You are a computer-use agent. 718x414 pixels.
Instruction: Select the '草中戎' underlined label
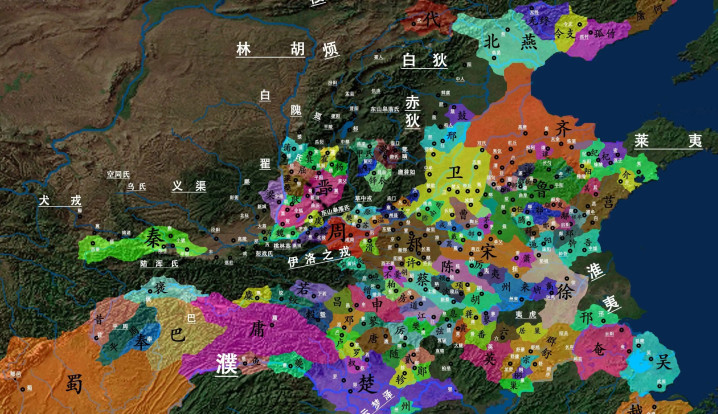[x=363, y=199]
